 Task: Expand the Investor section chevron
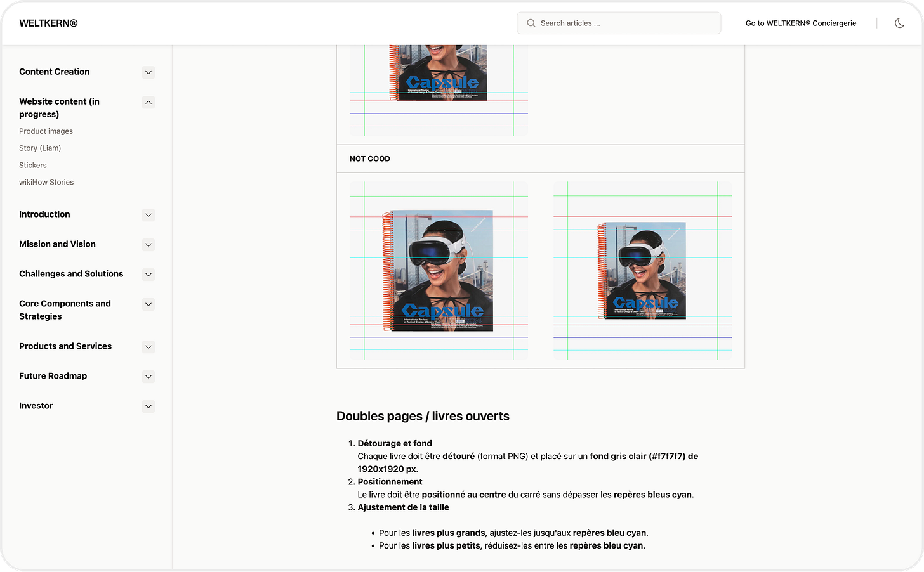point(148,406)
